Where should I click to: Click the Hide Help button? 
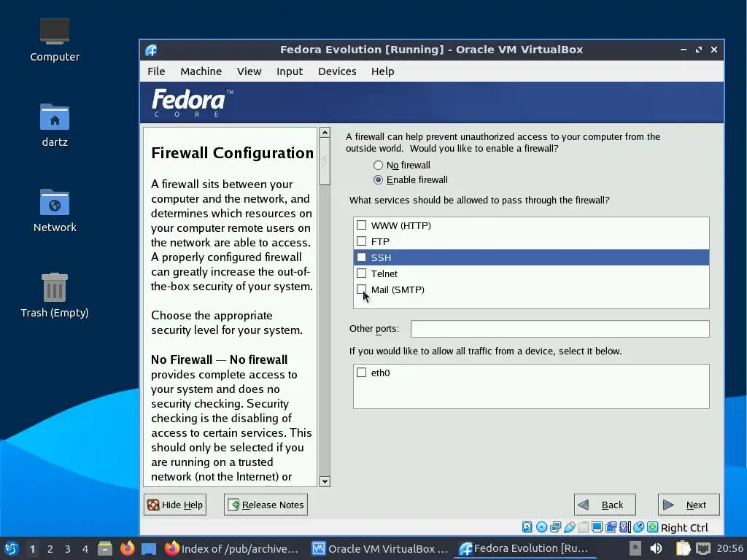[175, 505]
